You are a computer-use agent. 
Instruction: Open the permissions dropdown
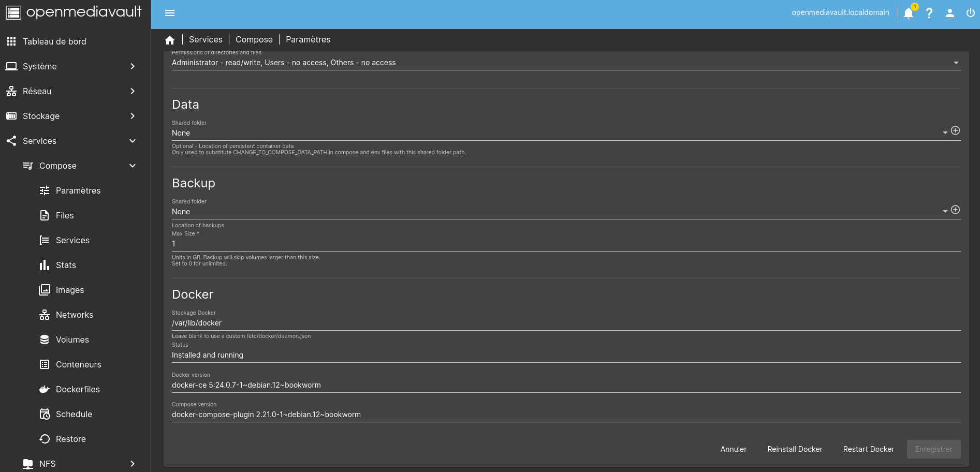point(566,63)
